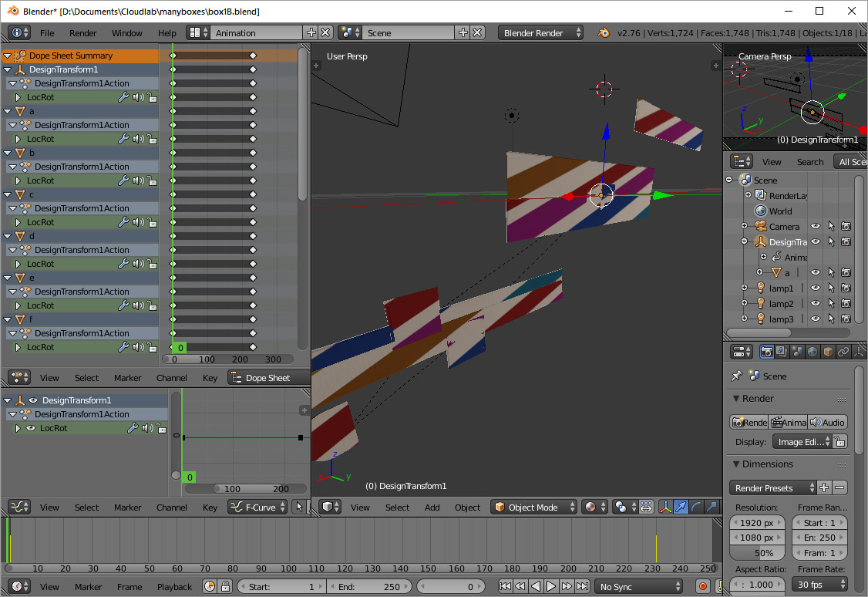
Task: Collapse the DesignTransform1 outliner tree item
Action: click(745, 242)
